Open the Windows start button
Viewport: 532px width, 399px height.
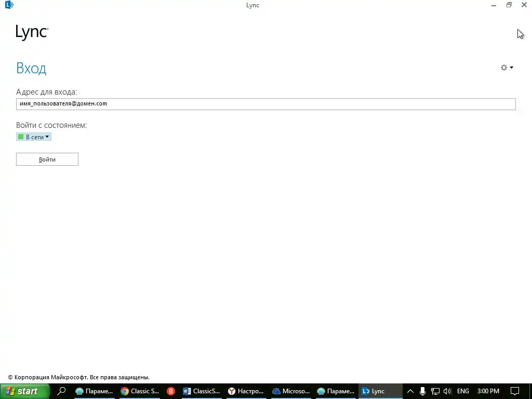click(25, 391)
